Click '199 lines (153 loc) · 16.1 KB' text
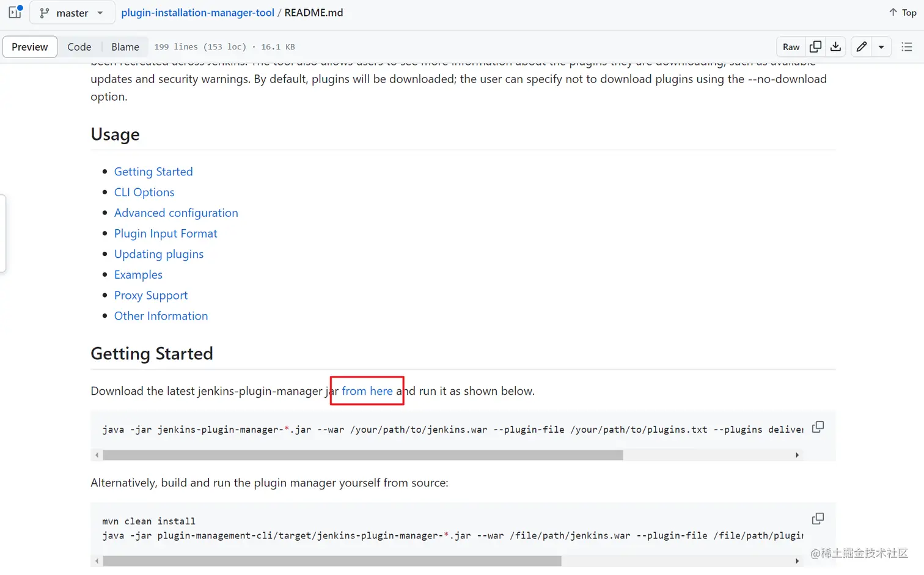Screen dimensions: 924x575 [224, 47]
